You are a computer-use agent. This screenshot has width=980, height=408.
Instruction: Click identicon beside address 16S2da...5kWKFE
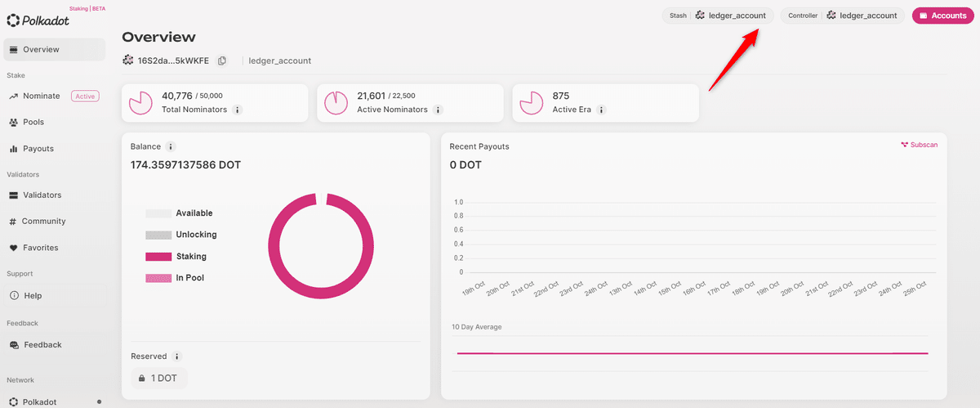click(x=128, y=61)
